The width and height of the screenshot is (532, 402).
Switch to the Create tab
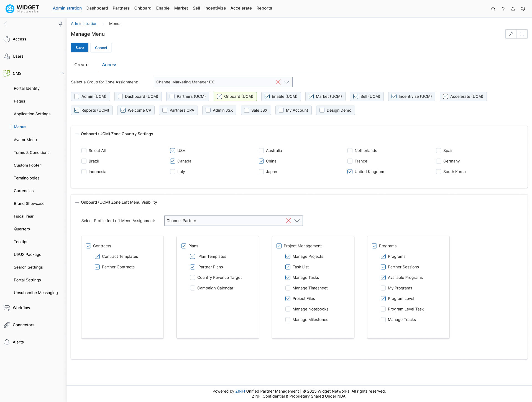pos(81,65)
